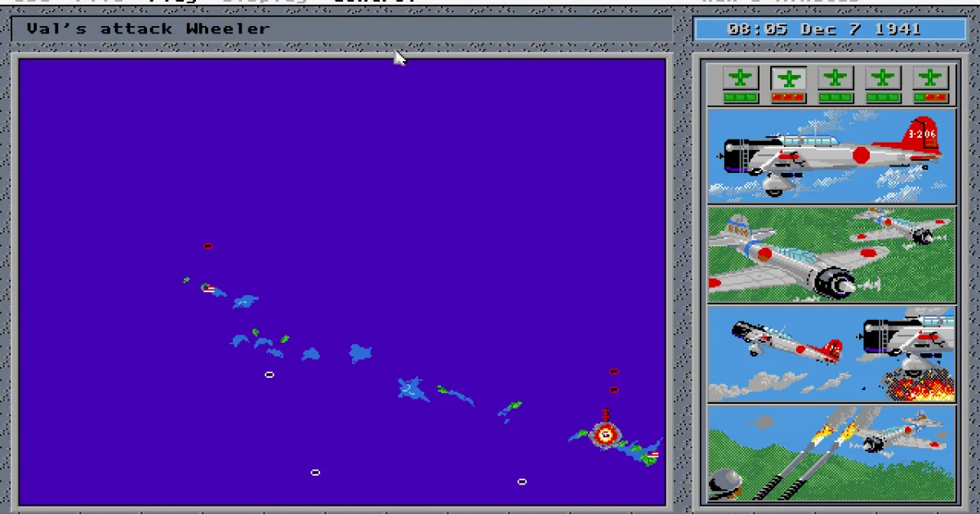Open the Val bomber in flight picture

point(831,156)
